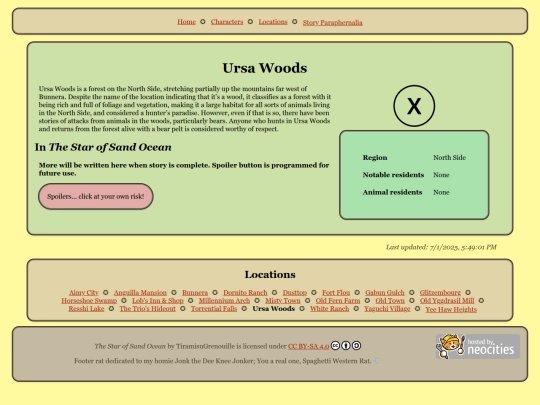The image size is (540, 405).
Task: Click the Creative Commons CC icon
Action: pyautogui.click(x=335, y=345)
